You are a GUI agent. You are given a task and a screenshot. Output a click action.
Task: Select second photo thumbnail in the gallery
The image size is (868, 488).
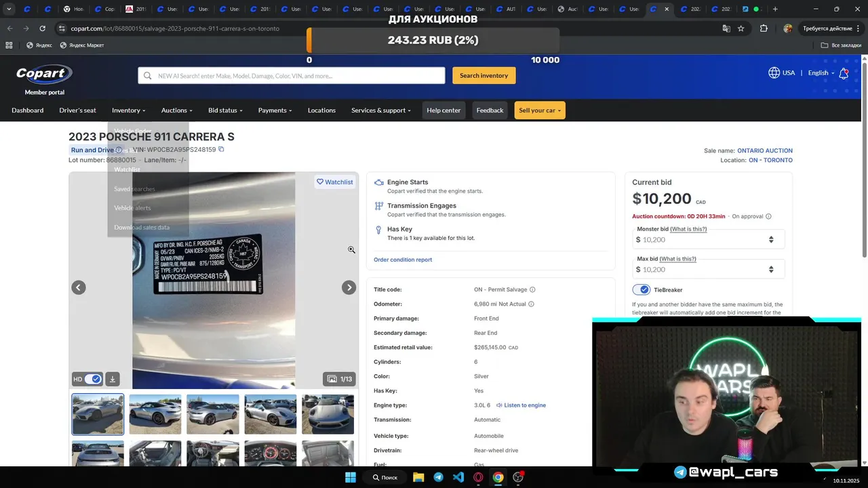[155, 414]
